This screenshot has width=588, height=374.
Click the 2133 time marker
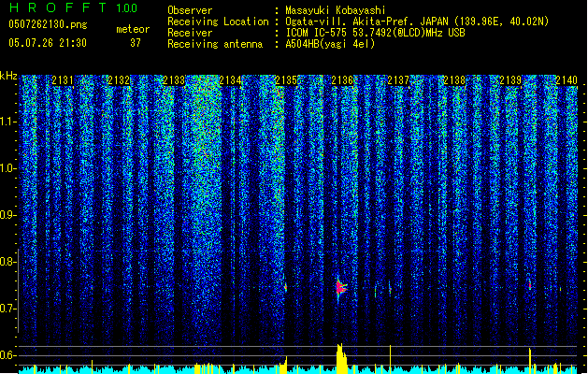click(x=175, y=80)
